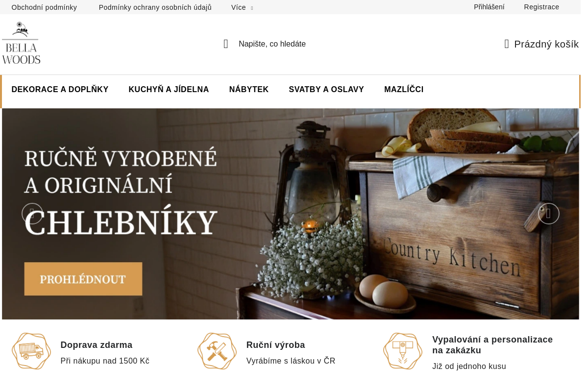Open the Mazlíčci category
This screenshot has height=392, width=588.
click(404, 90)
